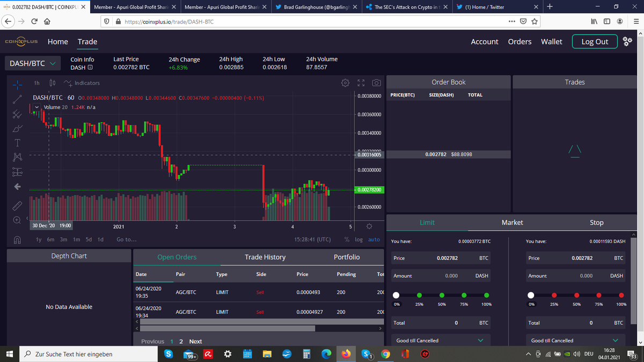Switch to the Trade History tab
This screenshot has height=362, width=644.
265,257
